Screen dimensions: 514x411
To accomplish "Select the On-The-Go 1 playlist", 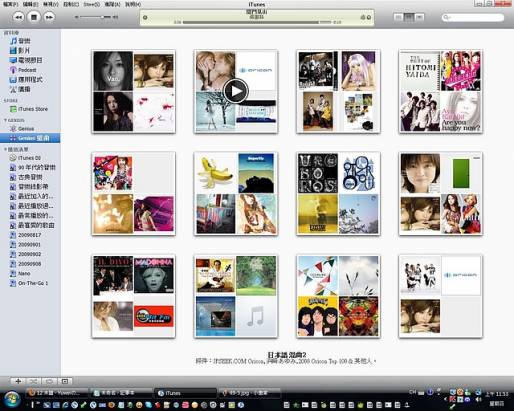I will (29, 283).
